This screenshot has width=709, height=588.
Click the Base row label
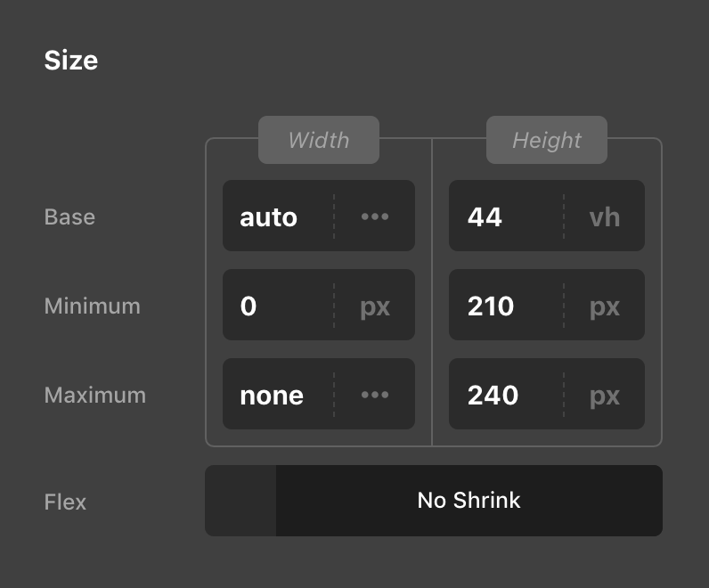point(69,216)
